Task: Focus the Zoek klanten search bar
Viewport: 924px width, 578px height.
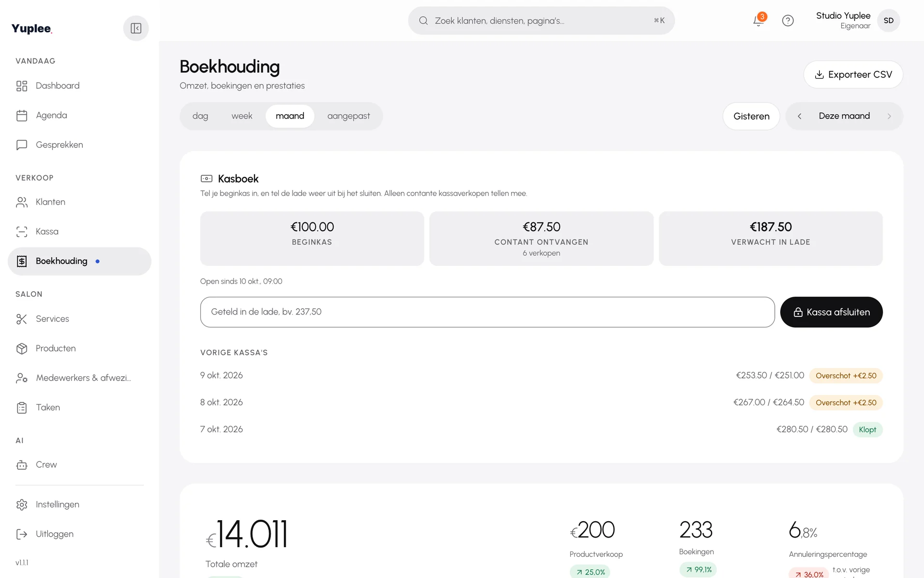Action: point(541,21)
